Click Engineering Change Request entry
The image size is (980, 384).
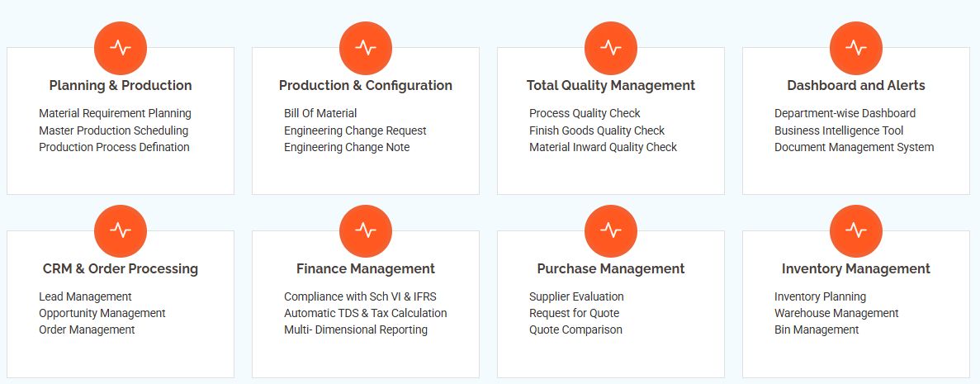355,130
